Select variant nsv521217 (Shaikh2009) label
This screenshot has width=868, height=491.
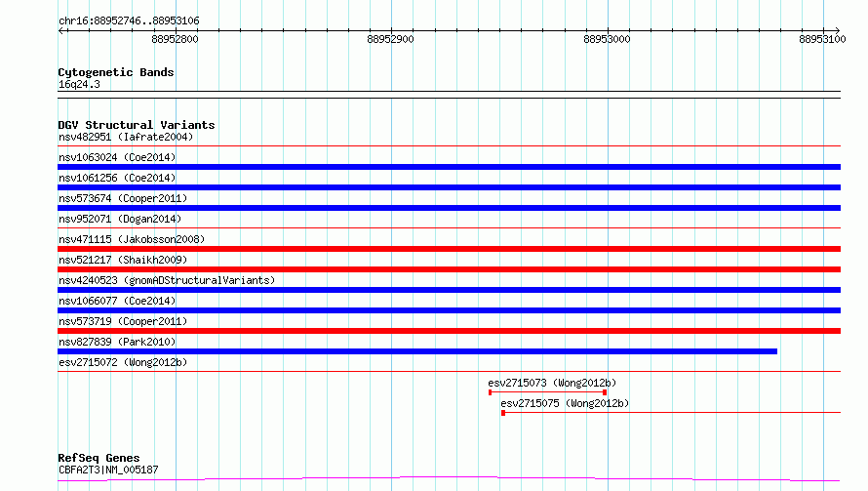point(123,260)
